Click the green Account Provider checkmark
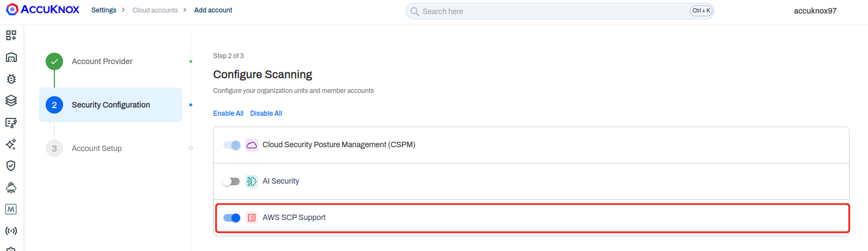This screenshot has width=868, height=251. pos(54,61)
